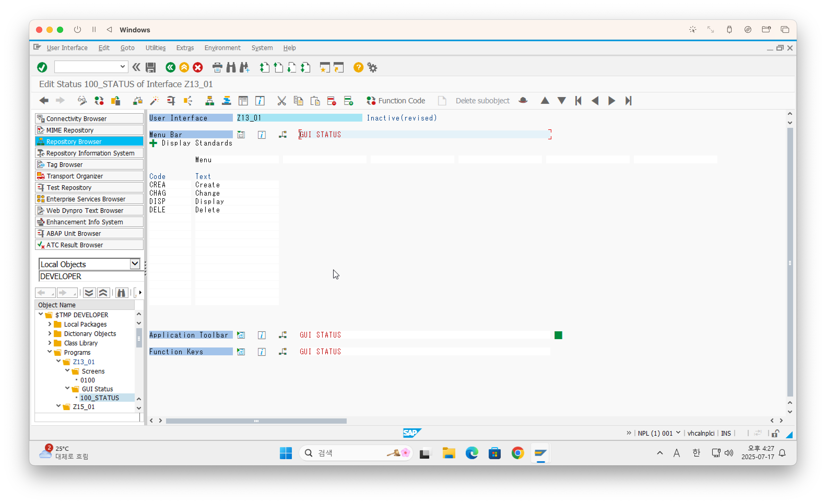Open the Edit menu
The height and width of the screenshot is (504, 826).
click(104, 48)
